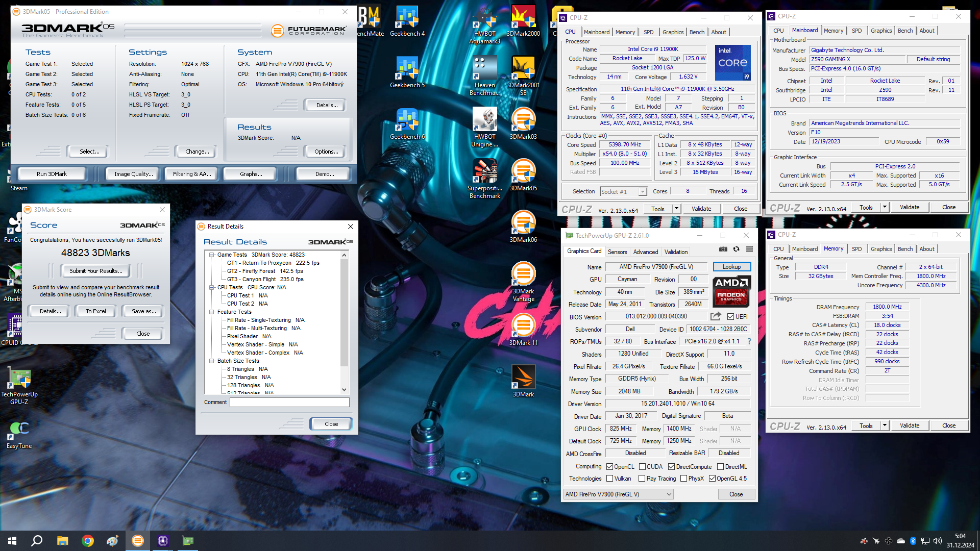
Task: Click GPU-Z BIOS share/export icon
Action: 716,316
